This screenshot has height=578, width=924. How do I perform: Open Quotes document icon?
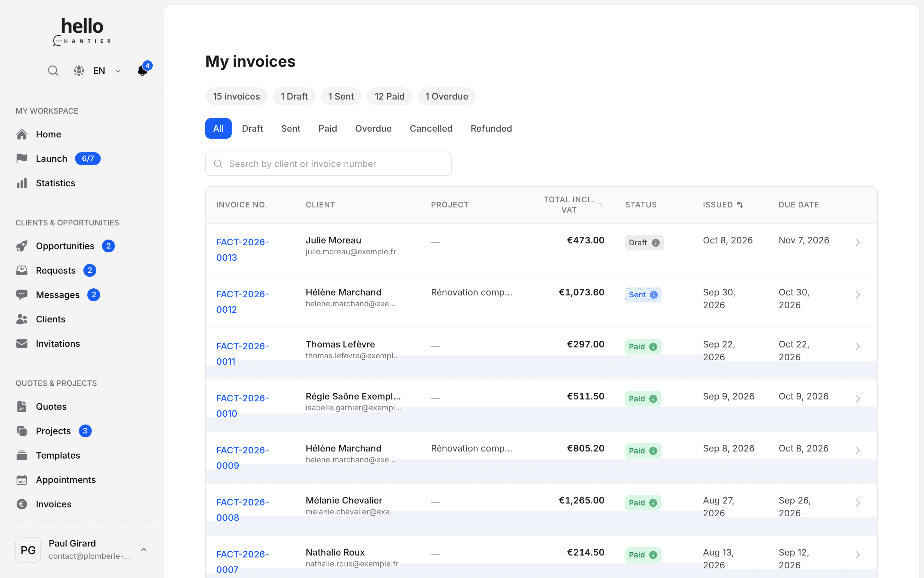[x=22, y=406]
